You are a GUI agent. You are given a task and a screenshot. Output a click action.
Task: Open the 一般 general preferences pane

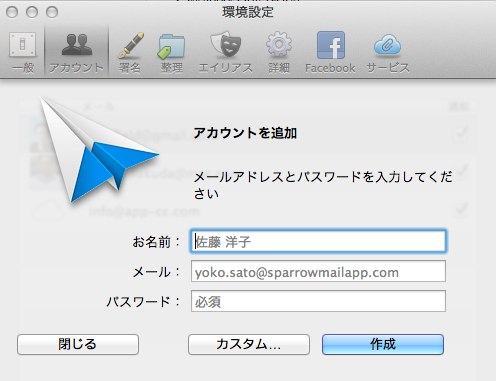tap(23, 45)
